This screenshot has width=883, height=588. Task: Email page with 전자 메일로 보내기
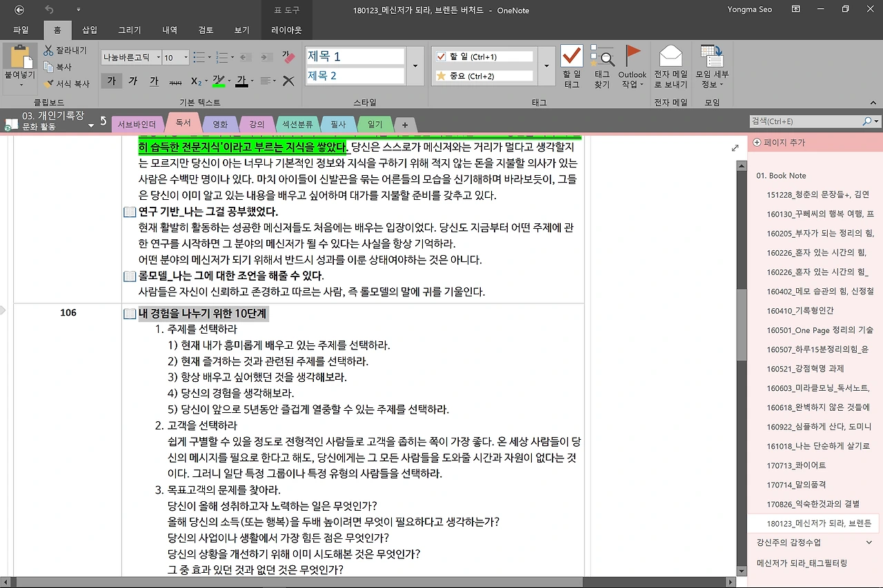(671, 67)
